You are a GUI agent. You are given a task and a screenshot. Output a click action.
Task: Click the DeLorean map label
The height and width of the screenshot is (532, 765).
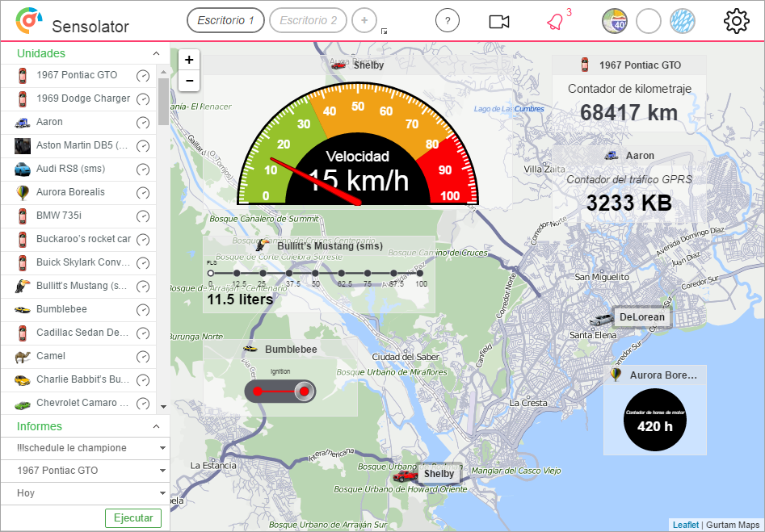(x=642, y=317)
